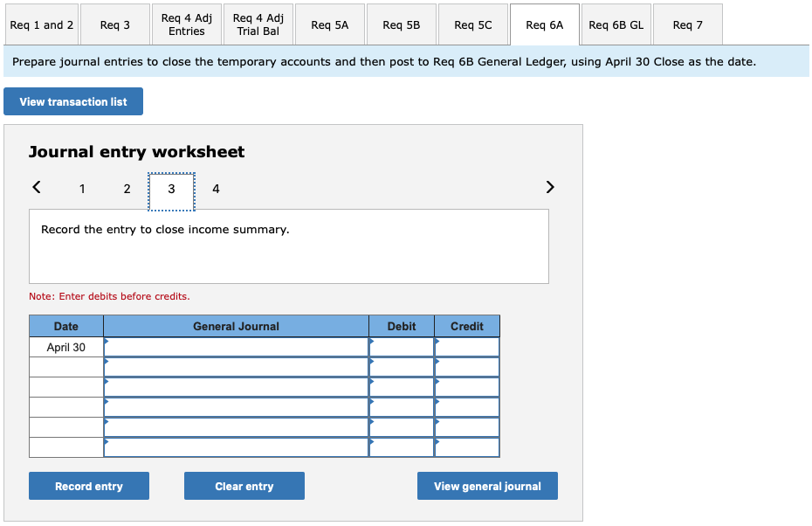Select journal entry page 1
The height and width of the screenshot is (526, 812).
(82, 189)
